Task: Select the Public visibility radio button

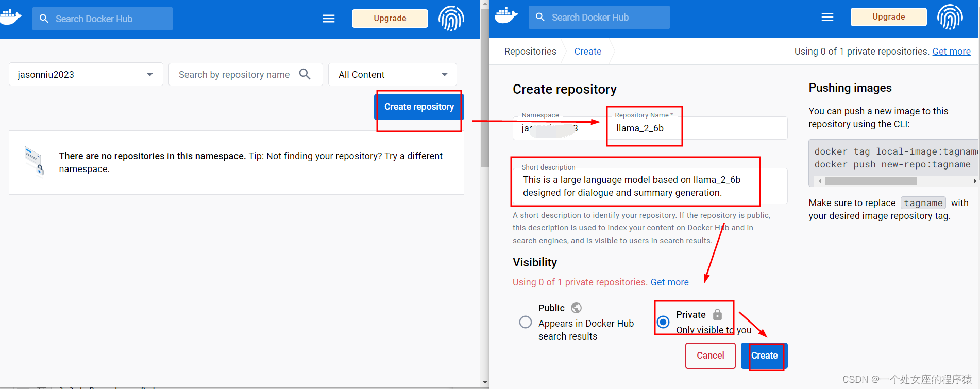Action: pyautogui.click(x=526, y=322)
